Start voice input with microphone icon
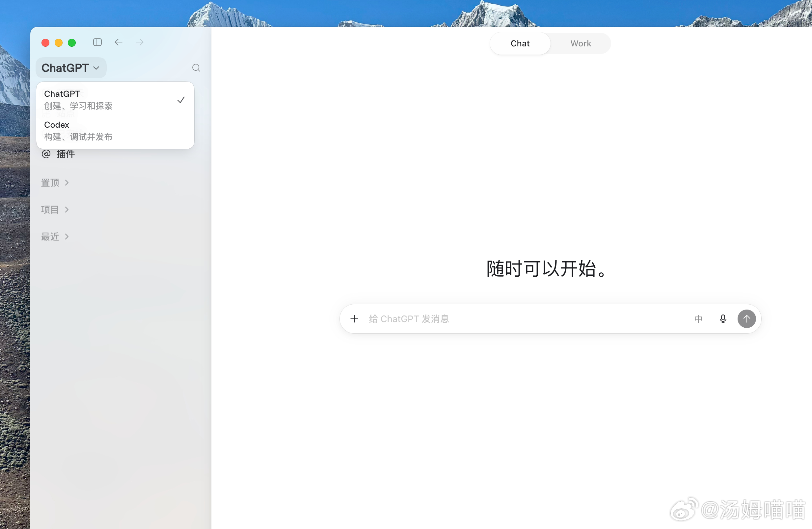The width and height of the screenshot is (812, 529). [x=723, y=319]
